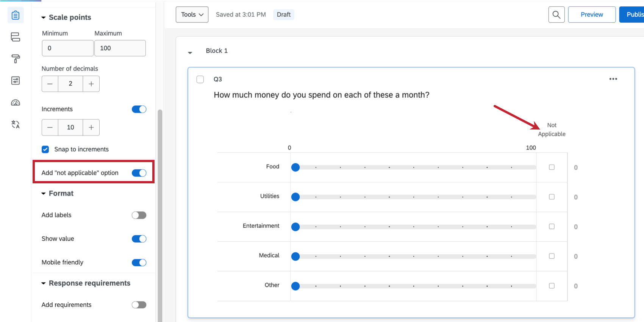Turn on the Add labels toggle

pos(139,215)
